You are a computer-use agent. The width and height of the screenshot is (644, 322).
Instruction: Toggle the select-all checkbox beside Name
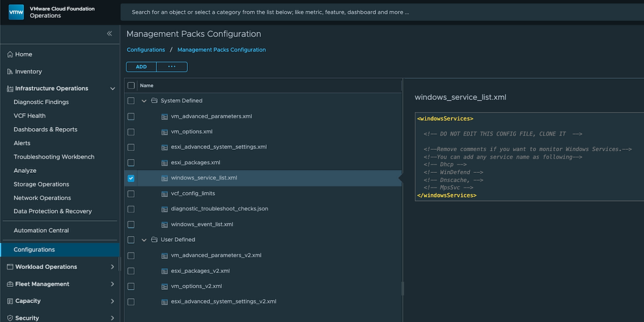[x=131, y=85]
